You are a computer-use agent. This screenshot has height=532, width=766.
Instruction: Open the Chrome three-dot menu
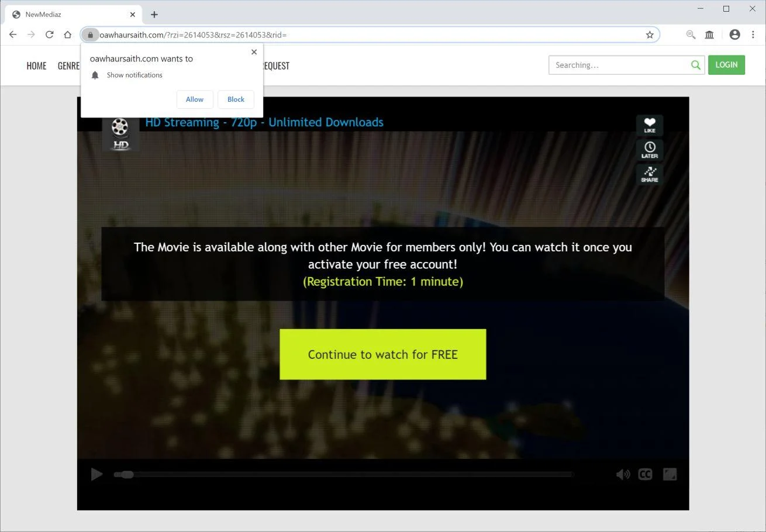coord(753,34)
